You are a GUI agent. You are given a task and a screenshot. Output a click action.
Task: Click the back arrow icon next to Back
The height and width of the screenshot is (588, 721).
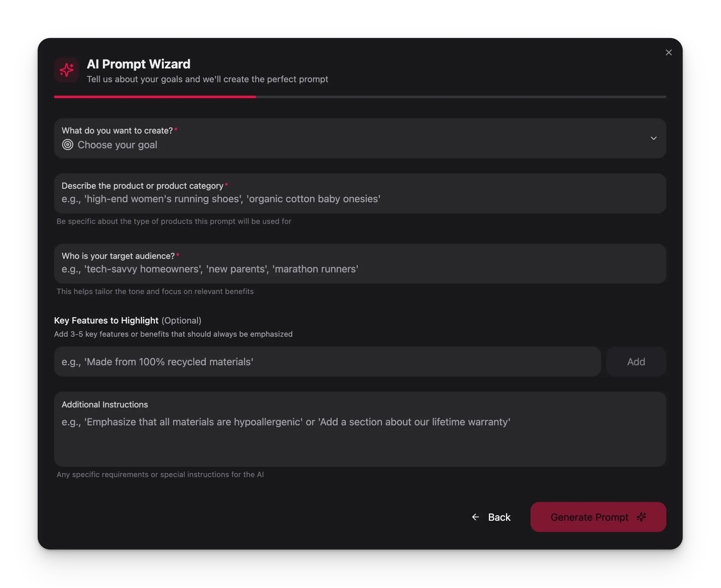click(475, 517)
